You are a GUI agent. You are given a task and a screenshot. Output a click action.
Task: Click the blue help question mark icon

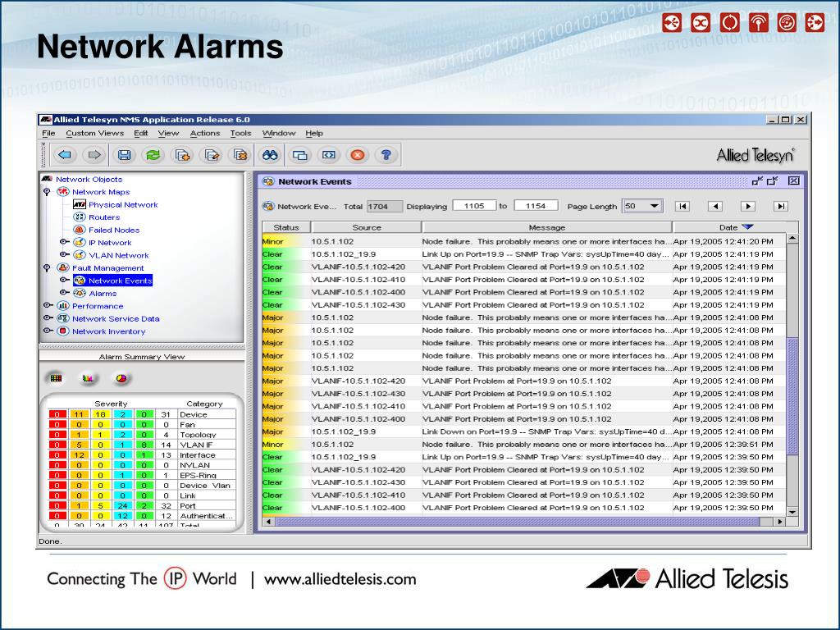(x=386, y=155)
